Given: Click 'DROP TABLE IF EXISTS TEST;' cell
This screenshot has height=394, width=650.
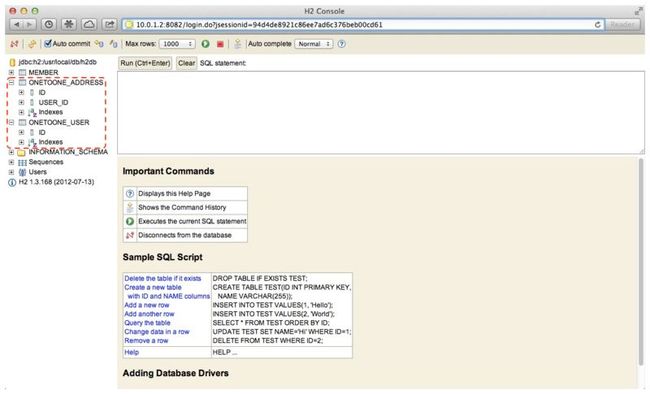Looking at the screenshot, I should [x=260, y=278].
